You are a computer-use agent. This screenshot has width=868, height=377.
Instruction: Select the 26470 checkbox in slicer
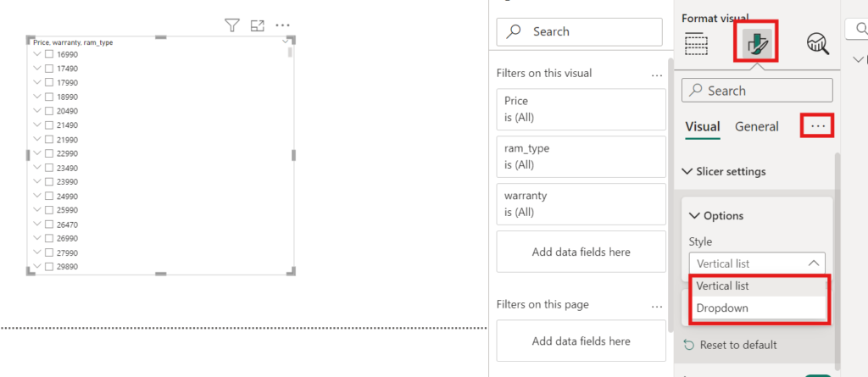click(48, 225)
